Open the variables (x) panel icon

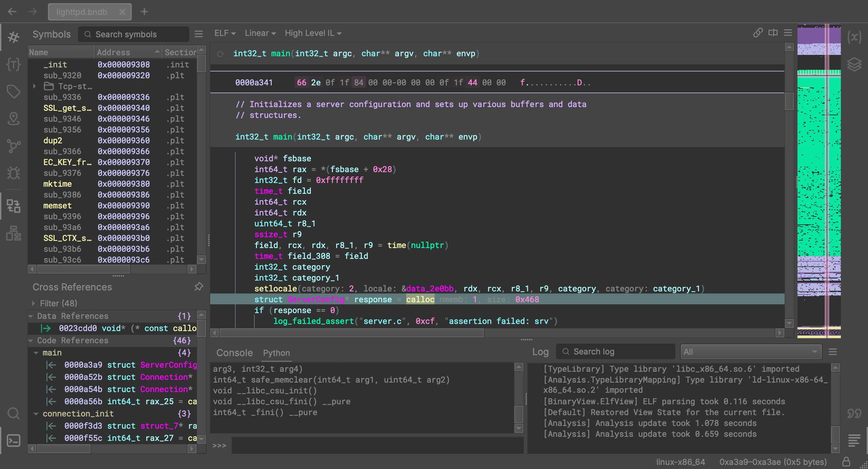pos(854,37)
